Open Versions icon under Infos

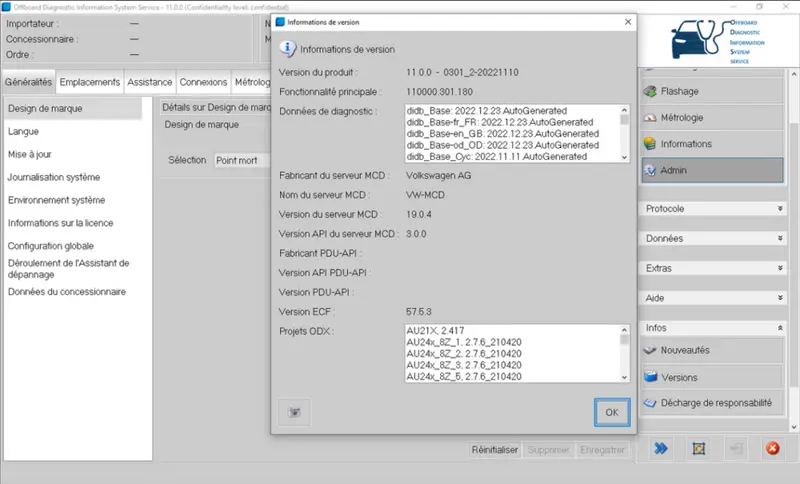pos(651,377)
